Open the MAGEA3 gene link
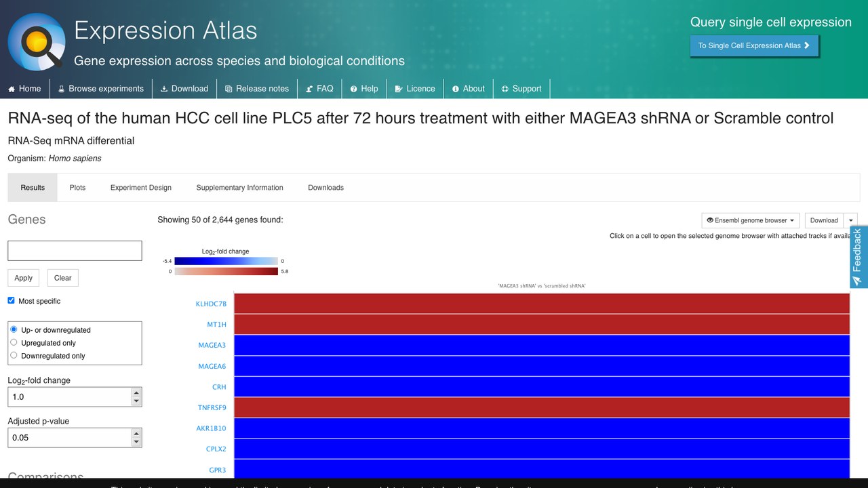This screenshot has width=868, height=488. [x=212, y=345]
